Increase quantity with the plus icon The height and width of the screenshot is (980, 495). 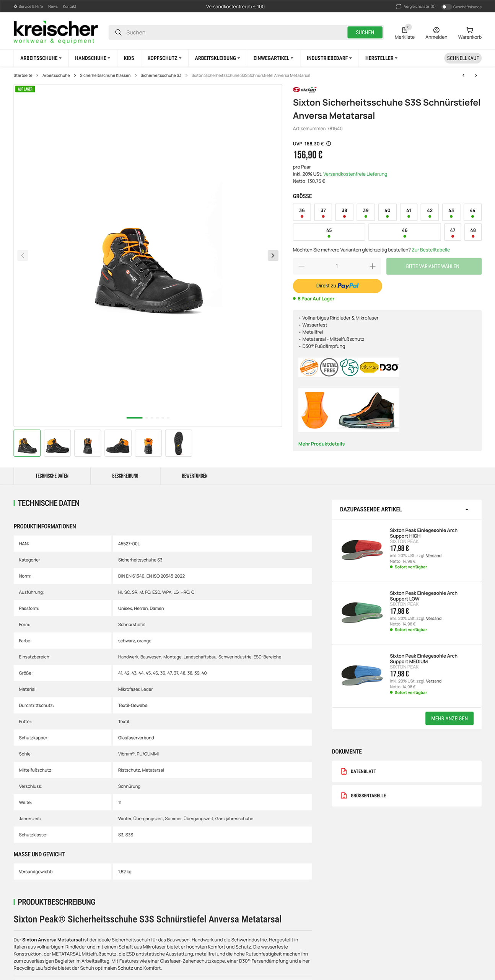click(372, 266)
